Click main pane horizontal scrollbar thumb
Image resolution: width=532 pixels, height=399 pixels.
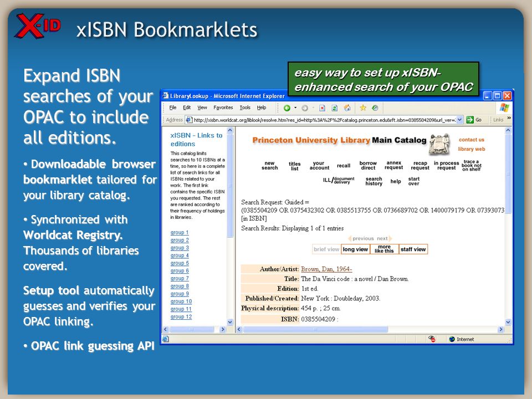point(315,329)
